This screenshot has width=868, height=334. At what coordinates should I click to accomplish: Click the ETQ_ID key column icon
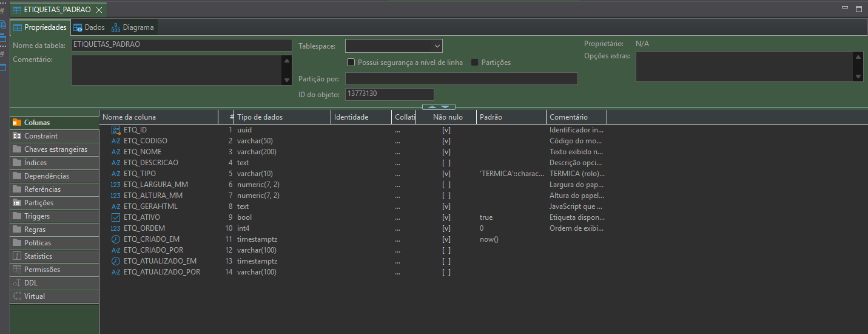click(x=116, y=130)
